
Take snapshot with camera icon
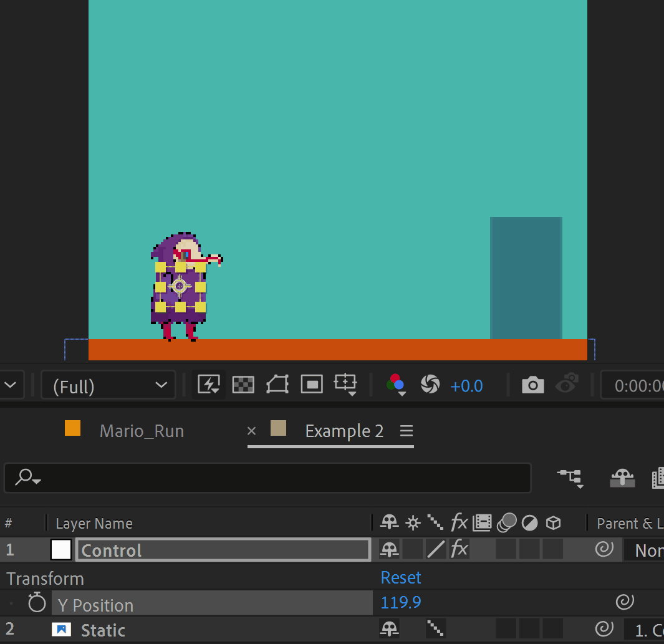(532, 385)
